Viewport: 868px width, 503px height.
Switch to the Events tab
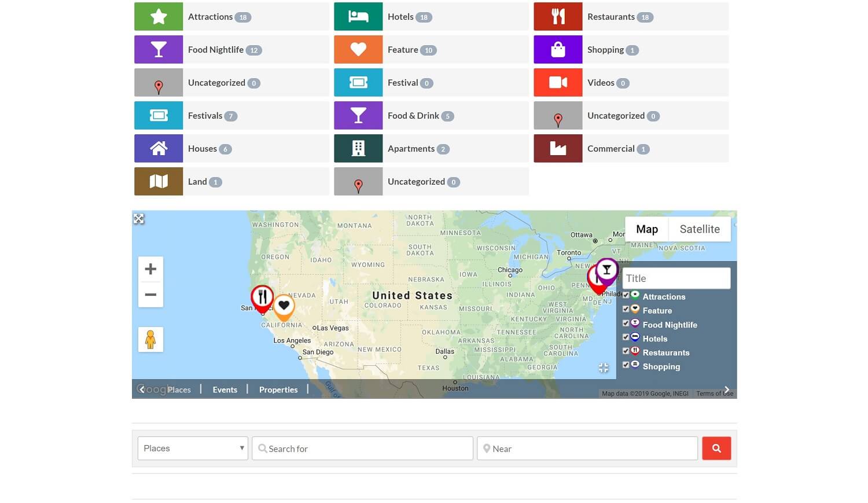(x=225, y=389)
